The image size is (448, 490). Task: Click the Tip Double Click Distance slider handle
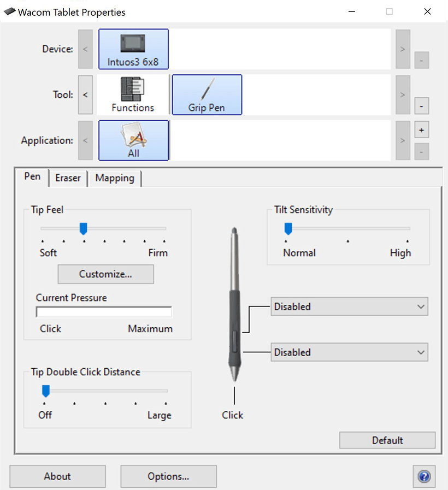[x=46, y=391]
